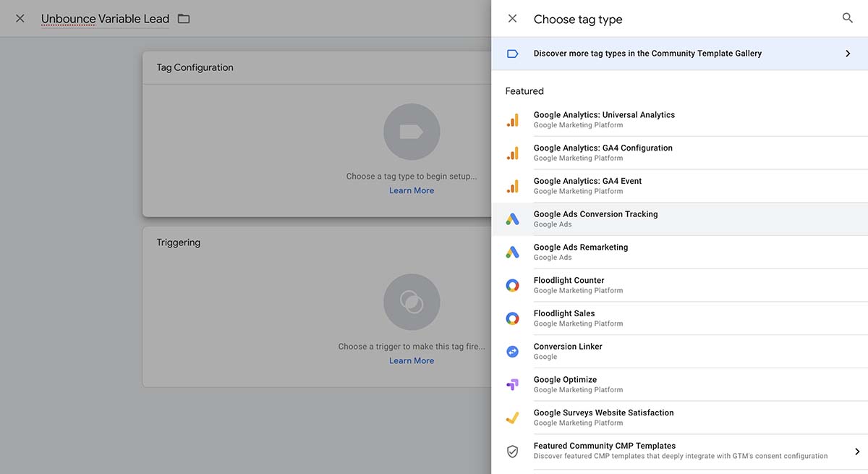
Task: Click Google Optimize purple icon
Action: 512,385
